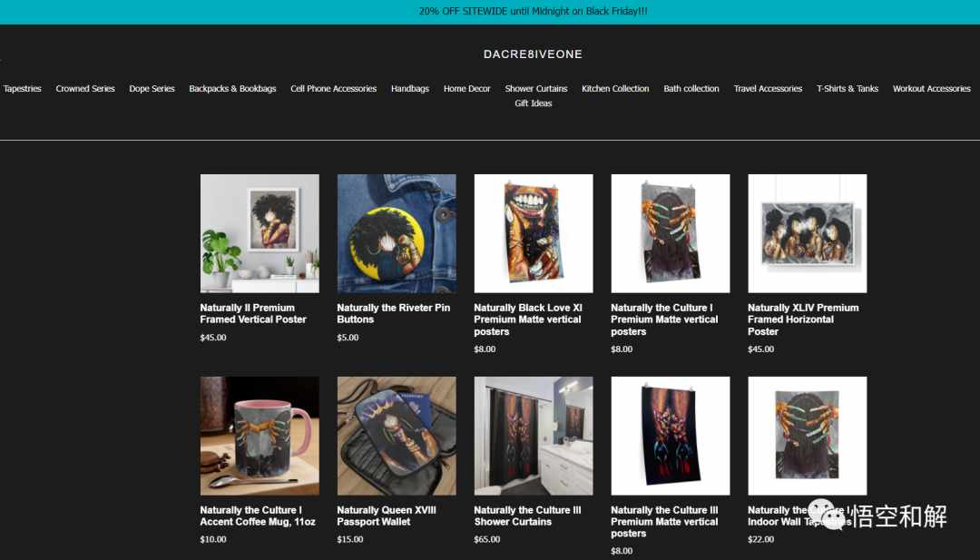
Task: Browse the Handbags category
Action: [x=410, y=89]
